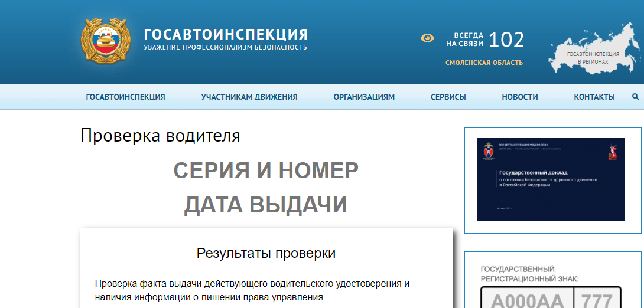The width and height of the screenshot is (644, 308).
Task: Click the Госавтоинспекция emblem logo
Action: (x=104, y=41)
